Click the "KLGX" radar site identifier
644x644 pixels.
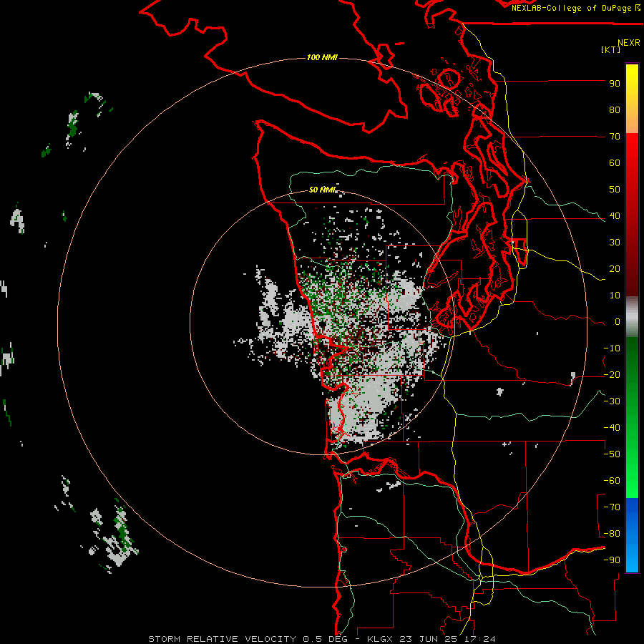point(381,639)
